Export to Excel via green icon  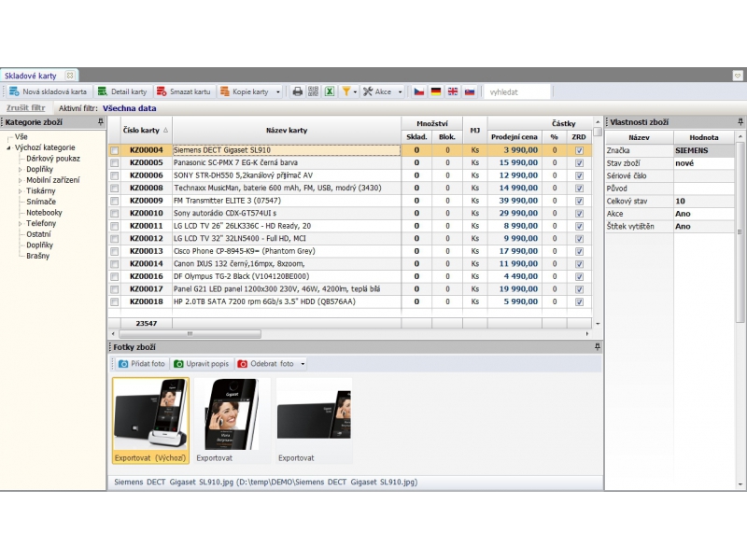pyautogui.click(x=330, y=91)
